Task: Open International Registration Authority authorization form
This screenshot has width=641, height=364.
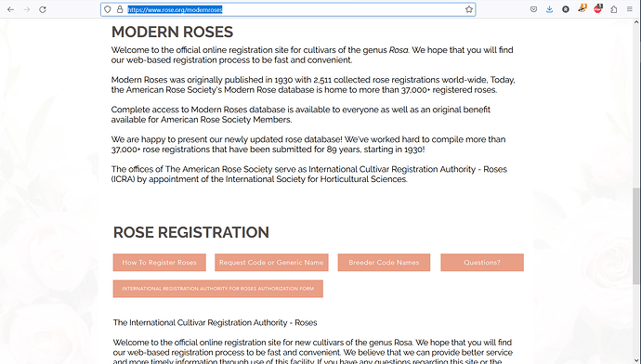Action: [218, 289]
